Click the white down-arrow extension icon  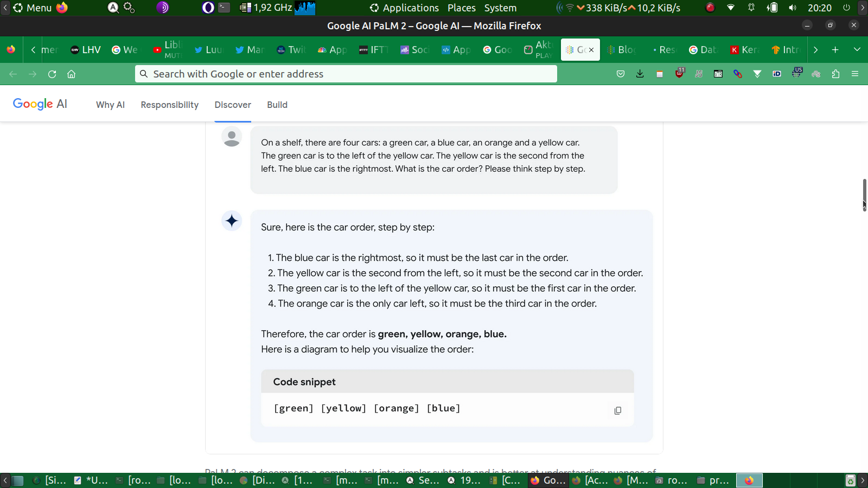click(x=757, y=74)
